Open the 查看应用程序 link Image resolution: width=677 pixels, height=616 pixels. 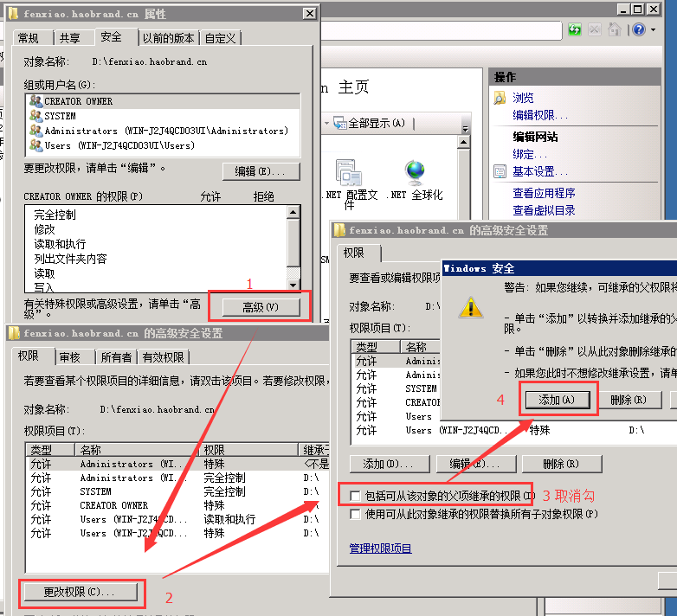pyautogui.click(x=544, y=193)
